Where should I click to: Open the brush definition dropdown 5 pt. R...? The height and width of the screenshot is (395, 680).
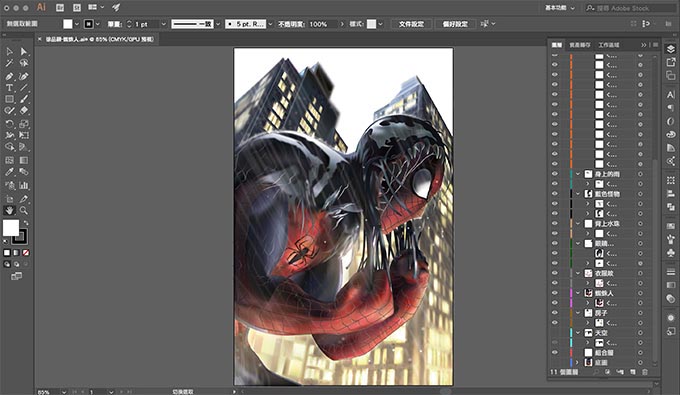point(270,24)
